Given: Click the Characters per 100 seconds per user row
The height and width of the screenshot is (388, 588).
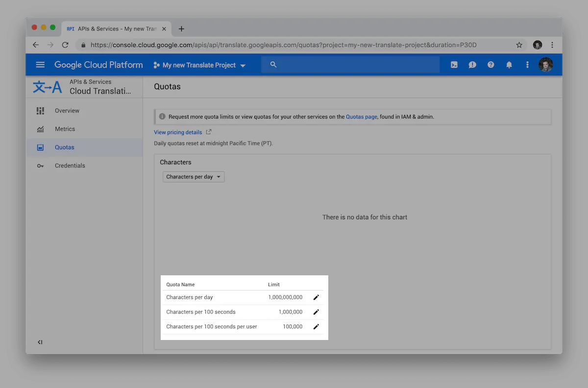Looking at the screenshot, I should pyautogui.click(x=243, y=327).
